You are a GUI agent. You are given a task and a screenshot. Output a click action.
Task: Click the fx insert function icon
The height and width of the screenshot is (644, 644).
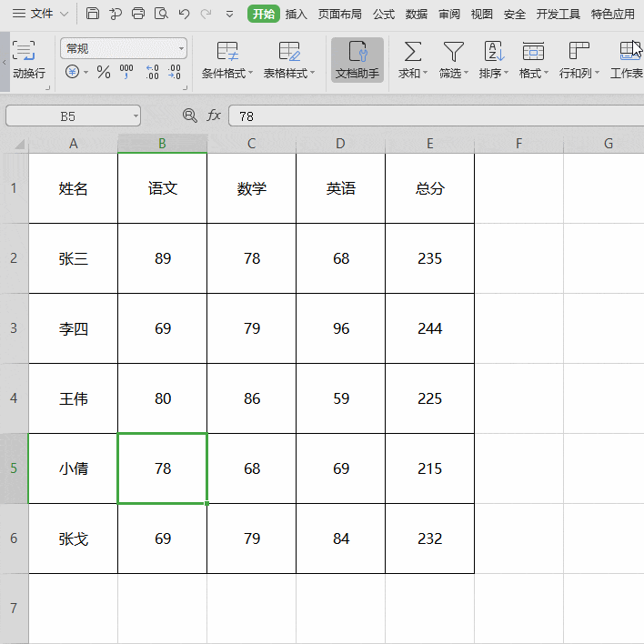[x=214, y=116]
